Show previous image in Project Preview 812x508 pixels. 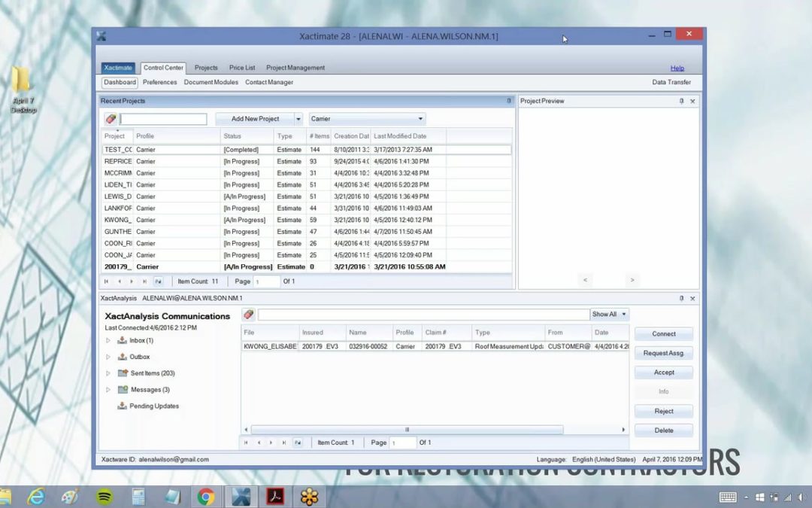click(x=585, y=280)
